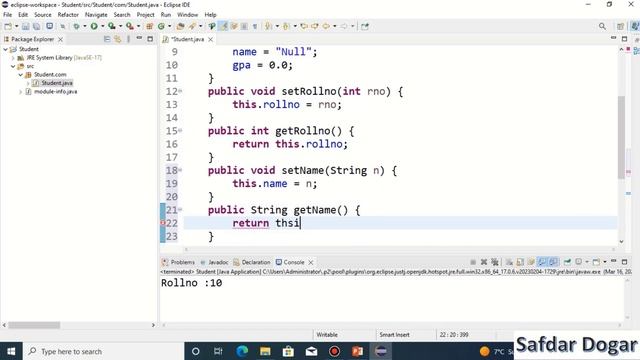Screen dimensions: 640x360
Task: Open Microsoft Edge from taskbar
Action: coord(242,351)
